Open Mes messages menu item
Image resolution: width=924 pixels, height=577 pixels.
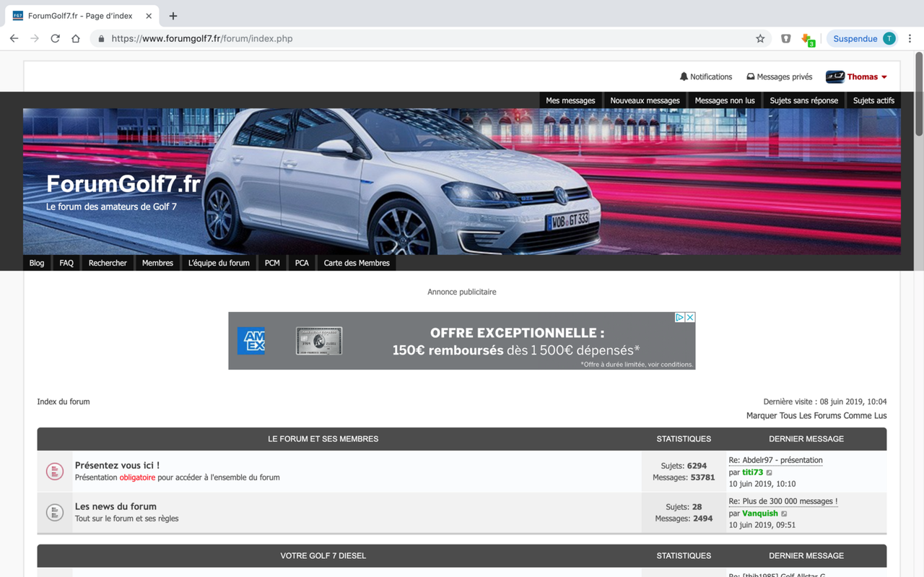point(570,100)
